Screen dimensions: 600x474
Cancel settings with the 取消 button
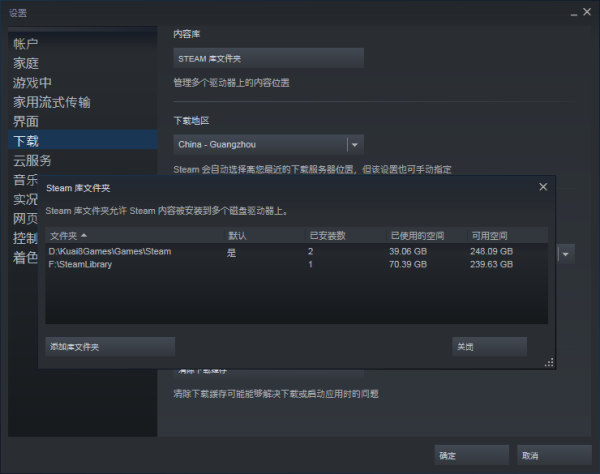[x=554, y=455]
